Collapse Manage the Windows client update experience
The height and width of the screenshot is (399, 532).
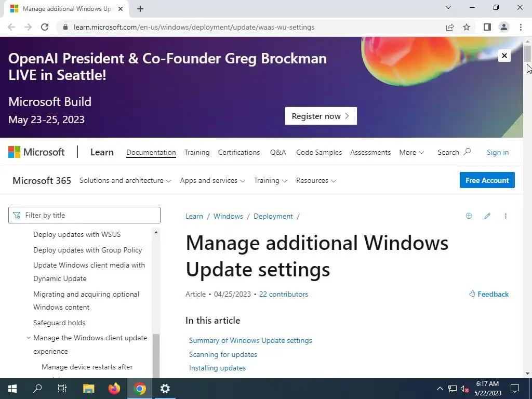click(x=29, y=338)
